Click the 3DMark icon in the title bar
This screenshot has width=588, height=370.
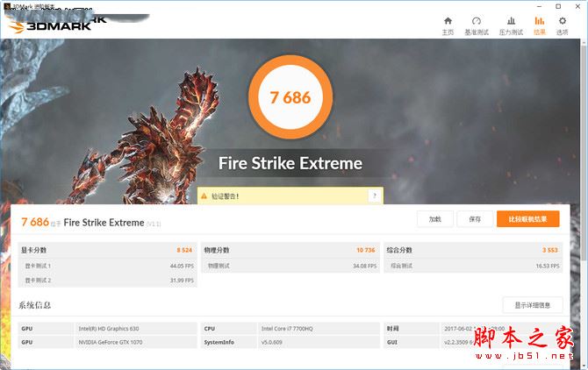[7, 6]
